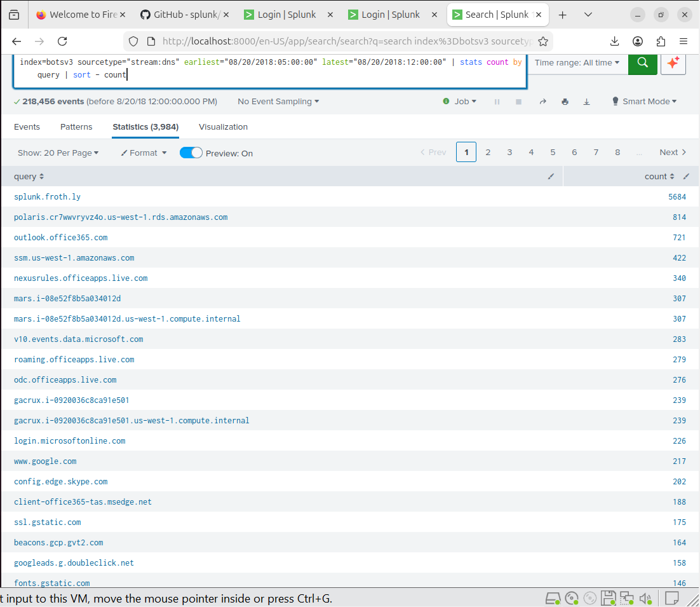Open Firefox extensions puzzle icon
The image size is (700, 607).
[x=661, y=41]
